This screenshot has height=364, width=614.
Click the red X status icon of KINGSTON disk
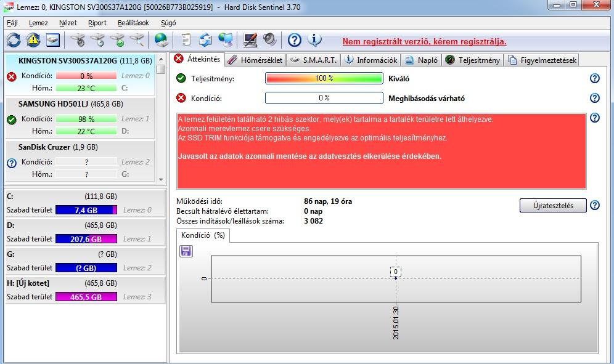click(x=12, y=77)
